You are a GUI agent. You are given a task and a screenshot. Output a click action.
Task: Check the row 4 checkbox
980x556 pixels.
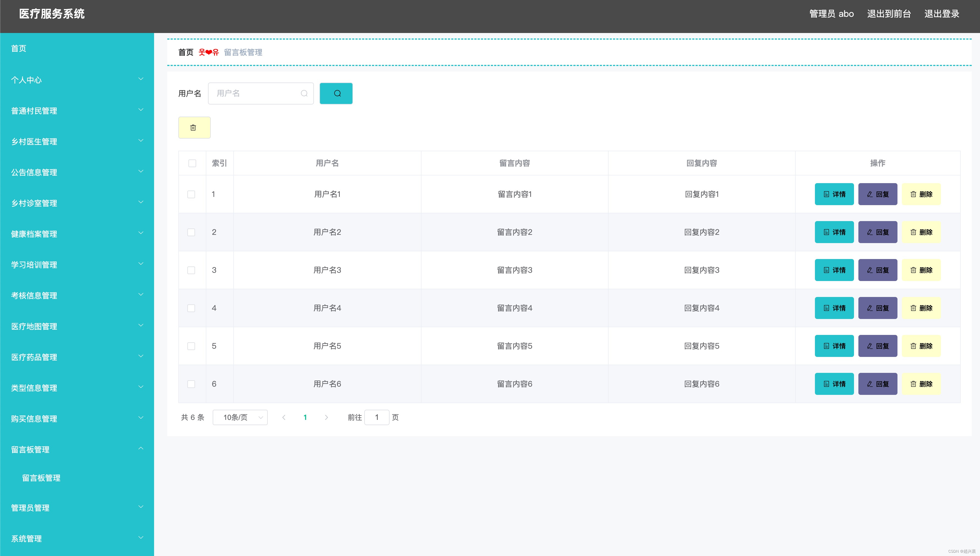coord(191,308)
